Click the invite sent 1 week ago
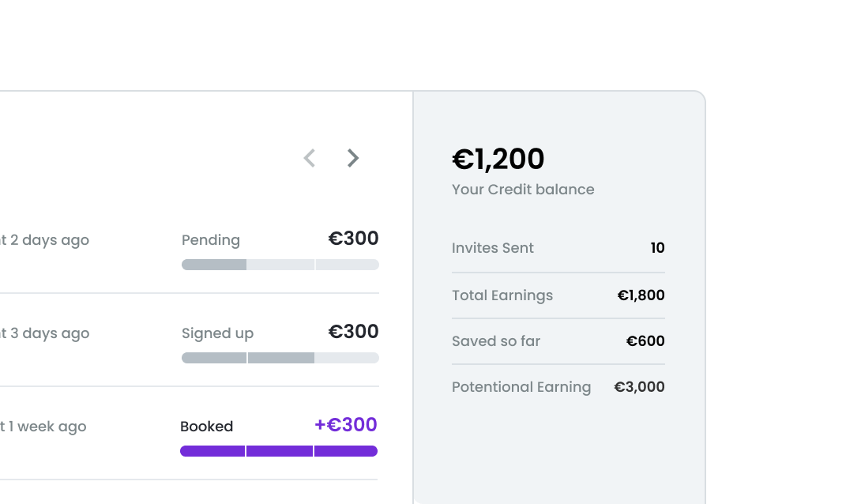The height and width of the screenshot is (504, 861). point(43,427)
